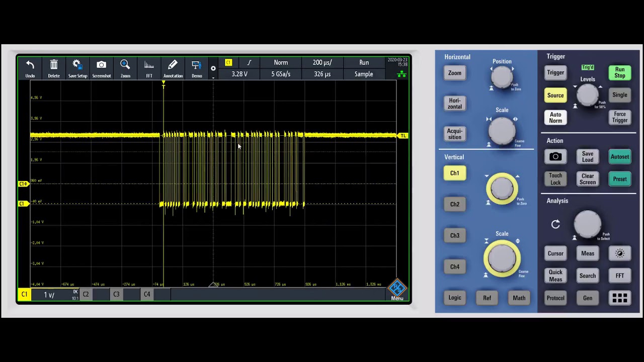Click the vertical Scale knob
The width and height of the screenshot is (644, 362).
point(502,257)
